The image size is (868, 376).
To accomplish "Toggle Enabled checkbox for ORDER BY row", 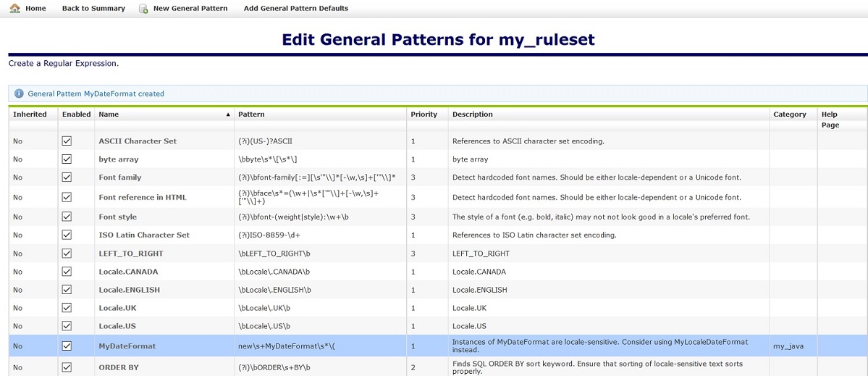I will coord(67,367).
